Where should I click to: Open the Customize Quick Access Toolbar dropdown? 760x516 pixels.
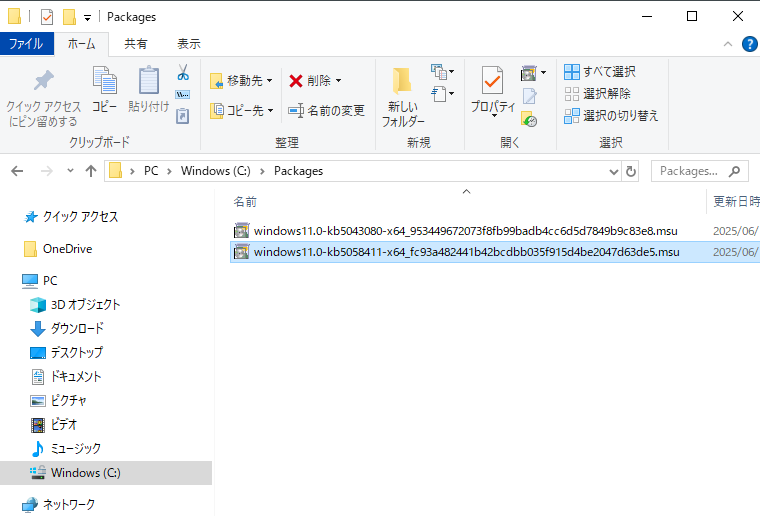tap(87, 18)
